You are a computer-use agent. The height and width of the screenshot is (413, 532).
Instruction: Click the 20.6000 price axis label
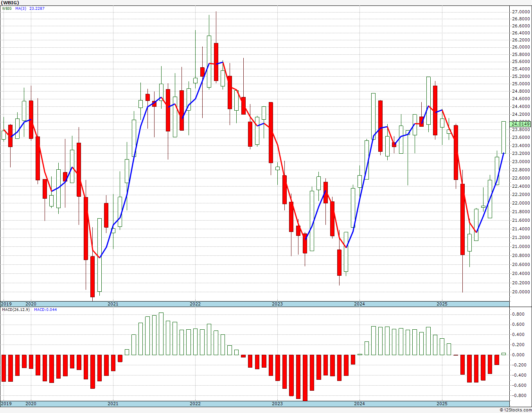[x=521, y=264]
